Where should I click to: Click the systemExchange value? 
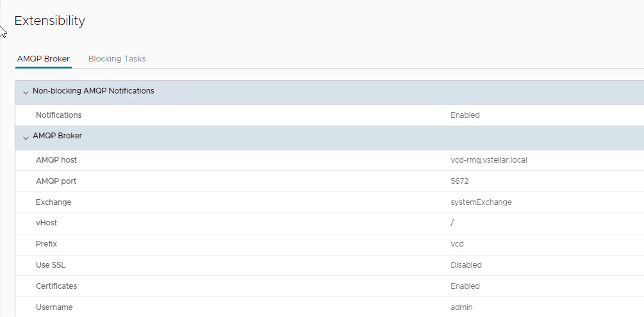point(481,202)
